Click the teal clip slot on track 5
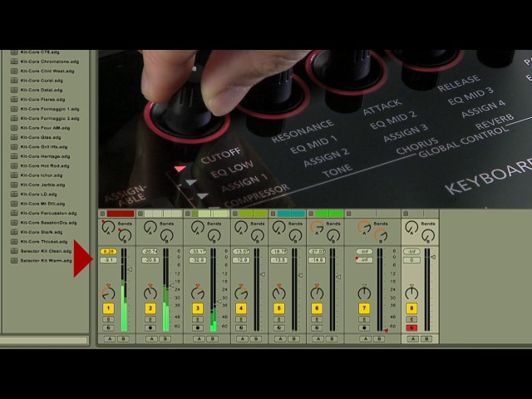 pos(292,214)
